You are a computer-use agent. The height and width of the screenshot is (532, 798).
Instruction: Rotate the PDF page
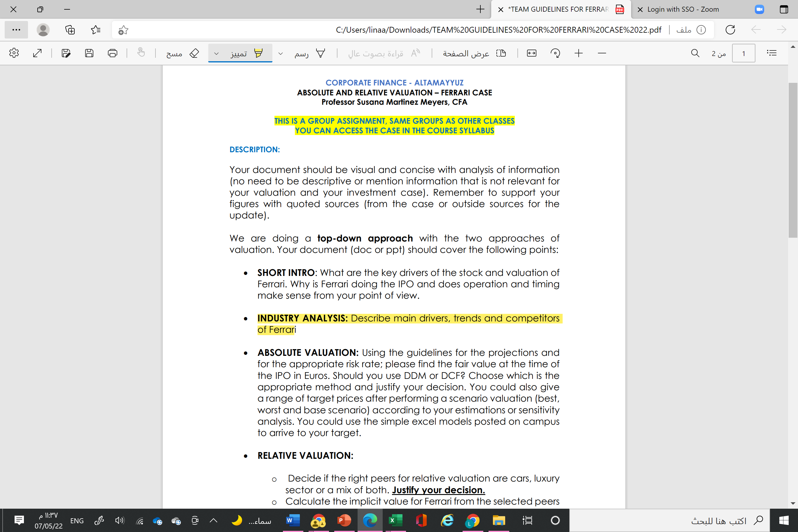click(555, 53)
